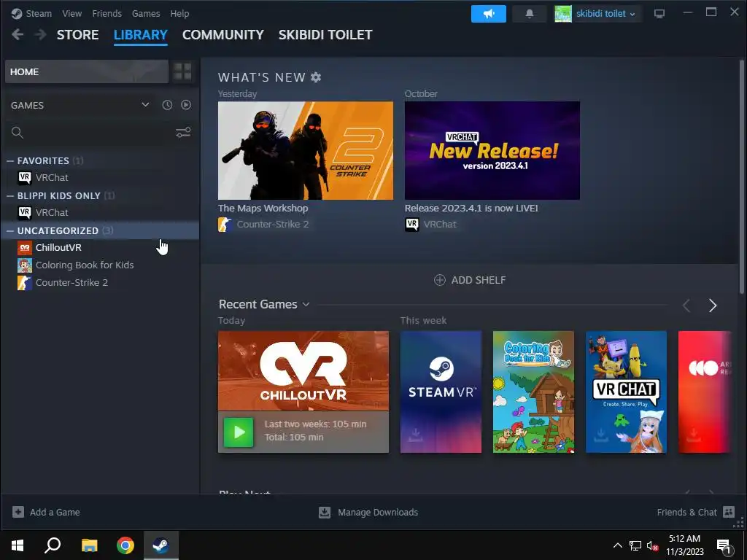747x560 pixels.
Task: Click the Add Shelf plus icon
Action: pyautogui.click(x=439, y=280)
